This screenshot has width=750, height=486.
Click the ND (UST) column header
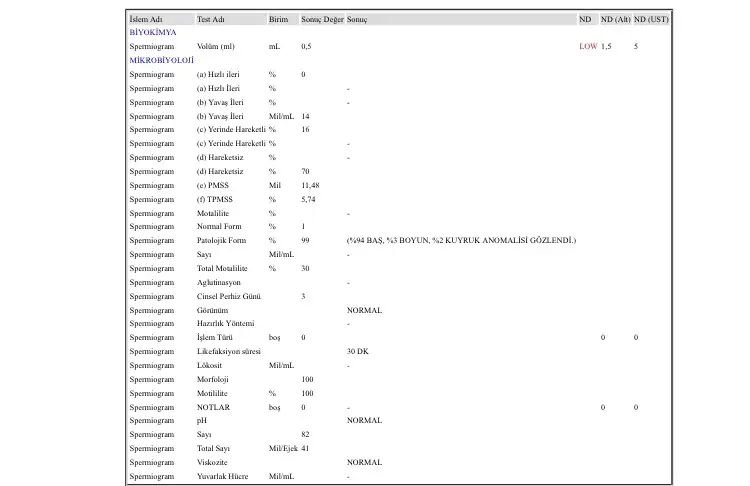652,19
